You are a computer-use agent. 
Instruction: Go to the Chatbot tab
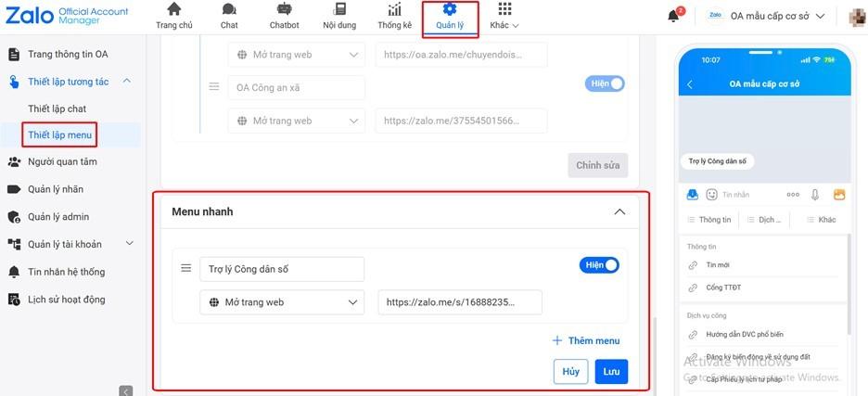284,16
